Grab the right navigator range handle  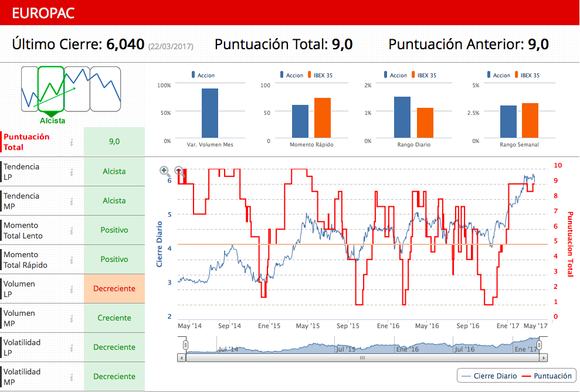point(540,345)
